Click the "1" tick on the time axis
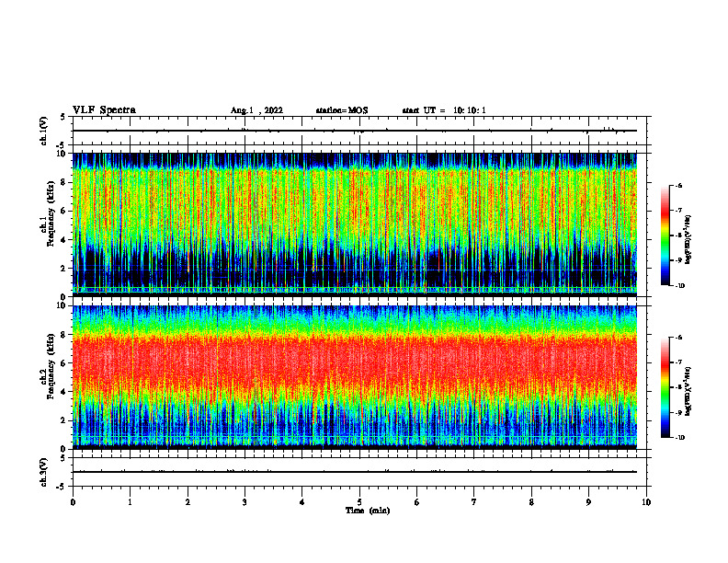Viewport: 728px width, 563px height. pos(130,502)
